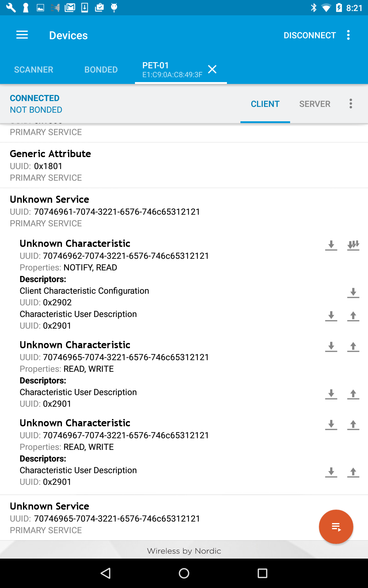Expand the Unknown Service 70746965 entry
The image size is (368, 588).
click(184, 518)
